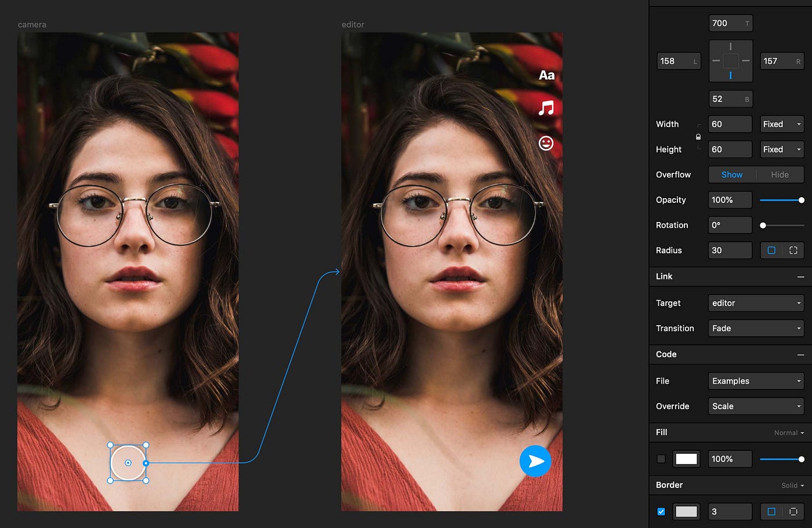Click the Fill opacity 100% field
The width and height of the screenshot is (812, 528).
click(x=730, y=459)
